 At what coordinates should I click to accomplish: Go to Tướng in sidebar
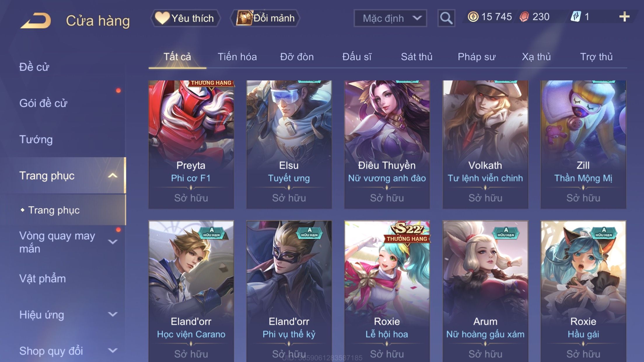(x=36, y=139)
